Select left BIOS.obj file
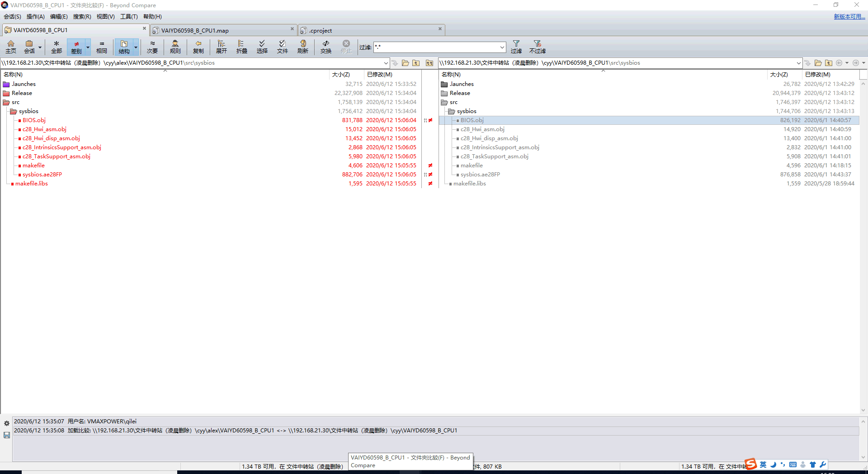Image resolution: width=868 pixels, height=474 pixels. pos(34,120)
